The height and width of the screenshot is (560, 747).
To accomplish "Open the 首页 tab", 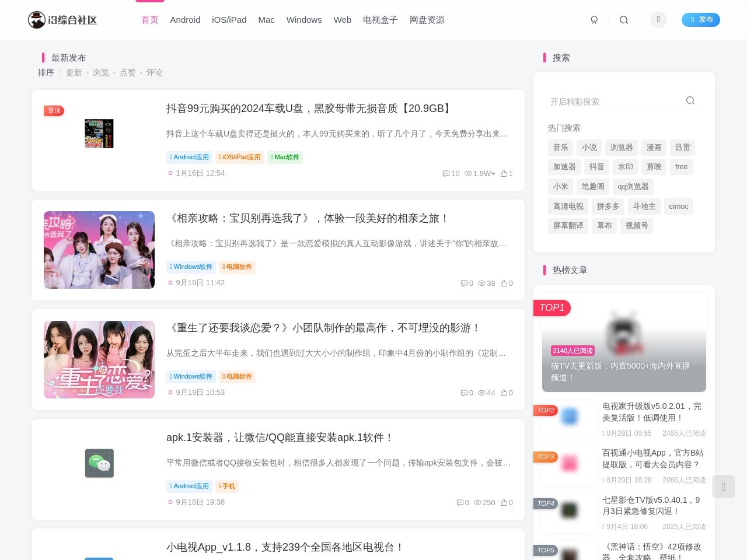I will coord(150,20).
